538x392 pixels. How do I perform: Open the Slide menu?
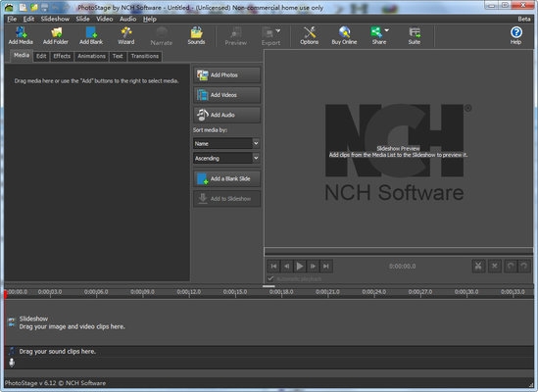(82, 19)
